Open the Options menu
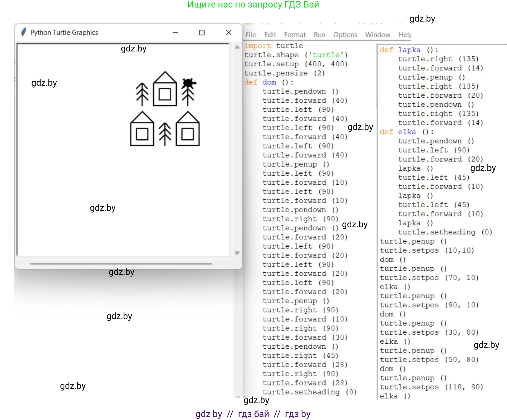This screenshot has width=507, height=420. pyautogui.click(x=345, y=35)
